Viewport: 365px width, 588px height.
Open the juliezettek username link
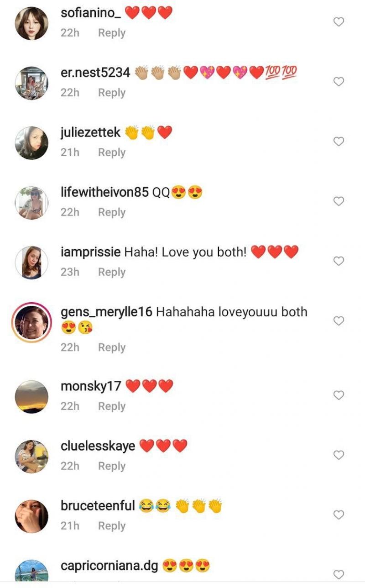coord(90,132)
